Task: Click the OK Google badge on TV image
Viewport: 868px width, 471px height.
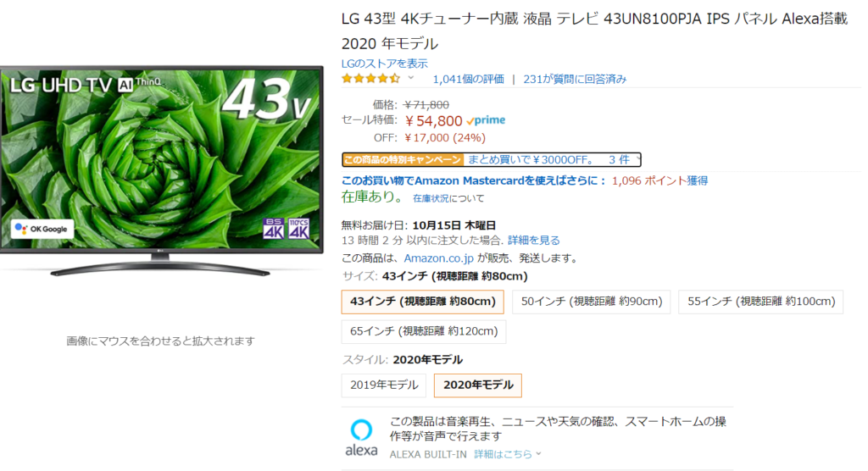Action: pos(42,229)
